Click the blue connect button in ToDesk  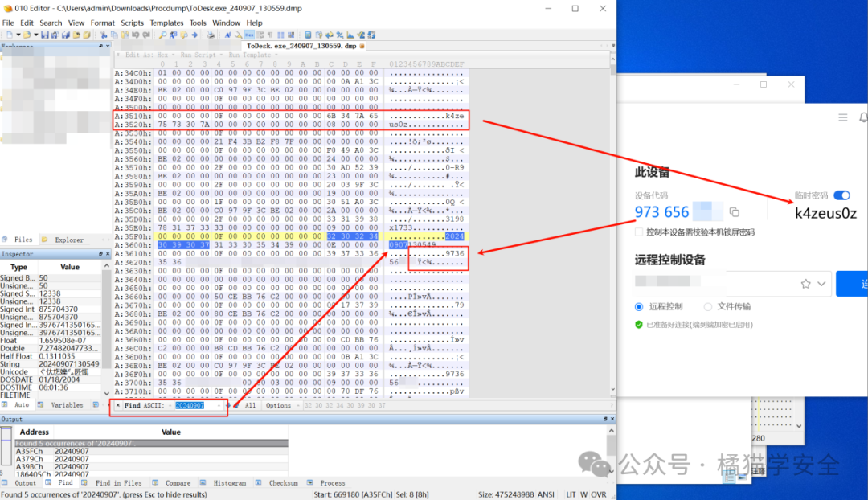[x=852, y=284]
